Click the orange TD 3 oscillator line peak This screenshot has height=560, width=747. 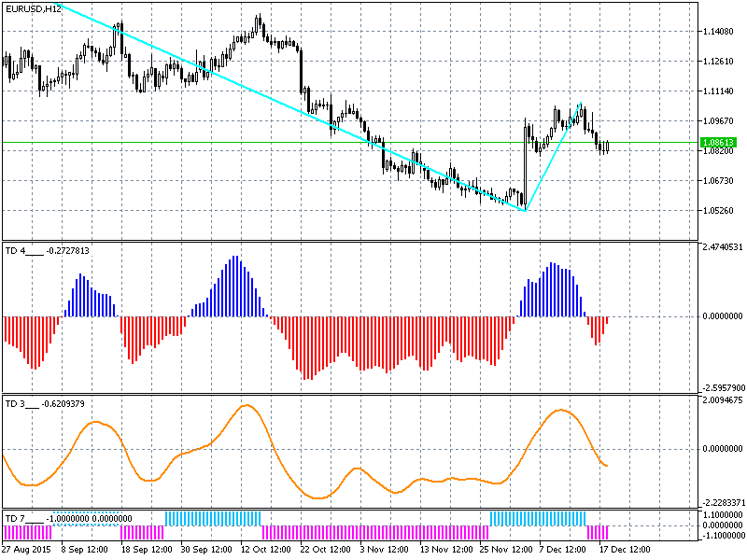247,405
